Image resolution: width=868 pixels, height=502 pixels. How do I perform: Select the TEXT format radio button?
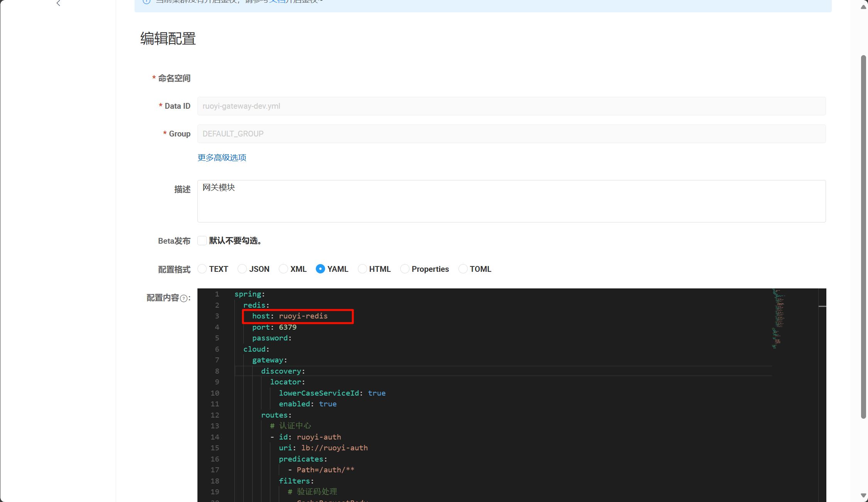click(x=202, y=269)
